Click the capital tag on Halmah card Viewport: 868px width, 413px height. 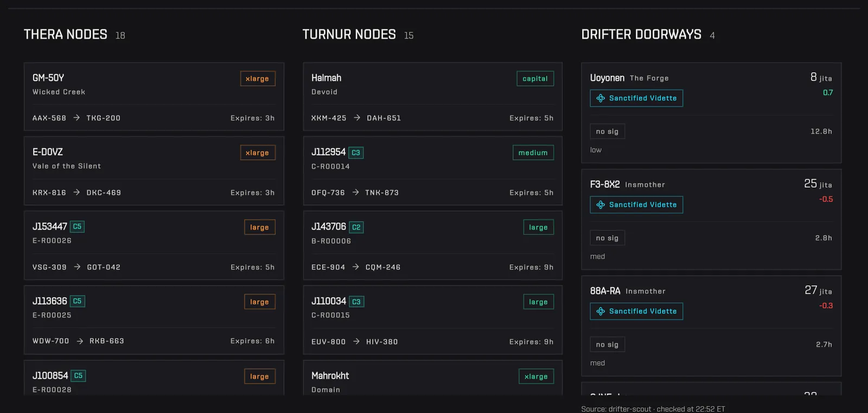(x=535, y=79)
